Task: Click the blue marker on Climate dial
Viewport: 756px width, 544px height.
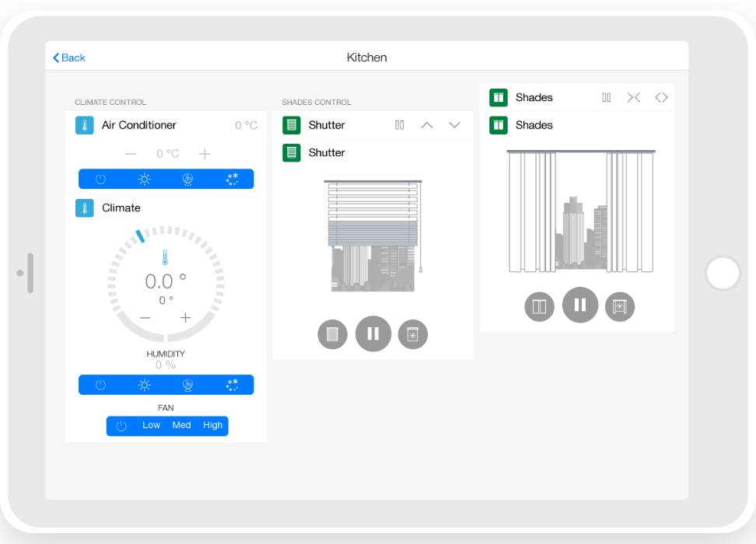Action: tap(140, 235)
